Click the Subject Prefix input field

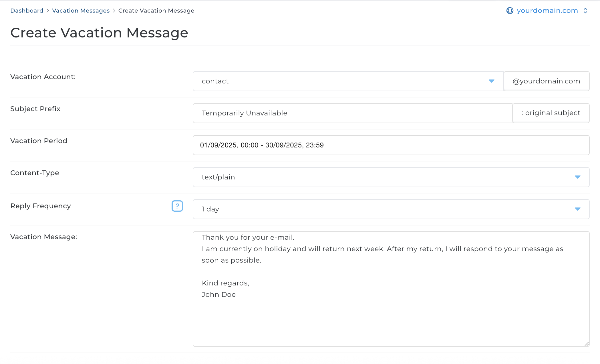point(352,113)
